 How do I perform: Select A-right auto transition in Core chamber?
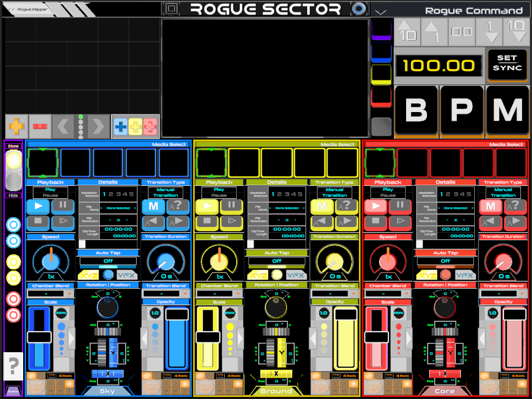pyautogui.click(x=515, y=222)
